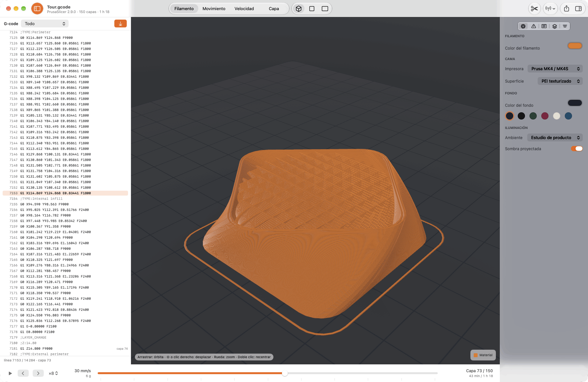Disable the Sombra proyectada switch

577,149
